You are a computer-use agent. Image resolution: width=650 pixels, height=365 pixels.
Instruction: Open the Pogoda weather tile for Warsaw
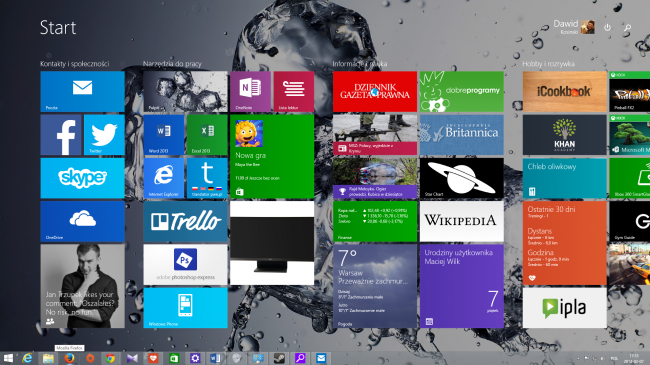coord(375,286)
